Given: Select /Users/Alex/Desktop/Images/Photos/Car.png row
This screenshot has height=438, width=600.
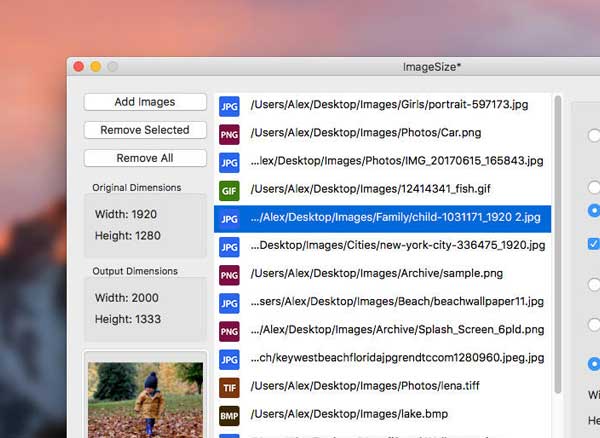Looking at the screenshot, I should [x=383, y=135].
